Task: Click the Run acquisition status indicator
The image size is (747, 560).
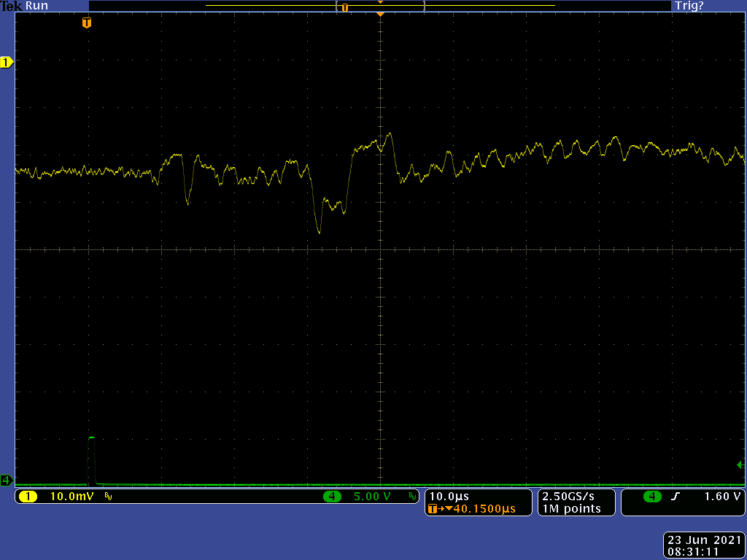Action: [36, 6]
